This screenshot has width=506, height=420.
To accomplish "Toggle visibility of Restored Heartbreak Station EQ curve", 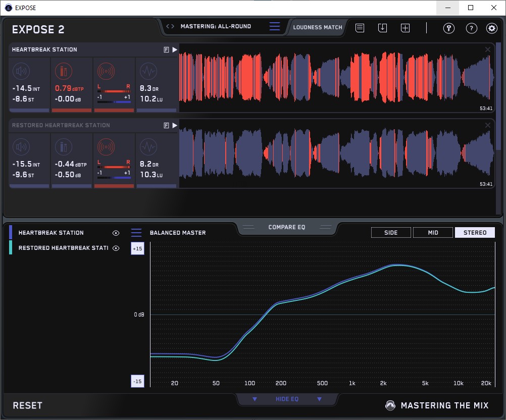I will [x=116, y=248].
